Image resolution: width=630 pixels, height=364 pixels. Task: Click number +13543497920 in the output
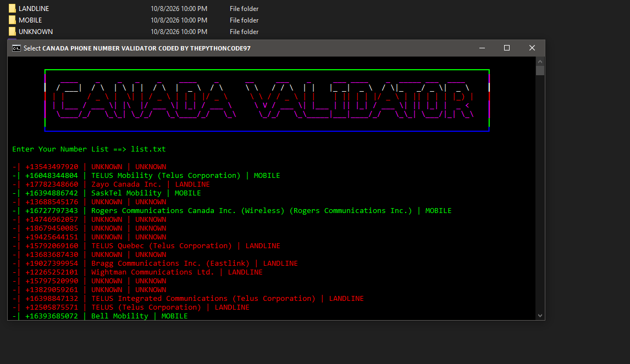point(52,166)
